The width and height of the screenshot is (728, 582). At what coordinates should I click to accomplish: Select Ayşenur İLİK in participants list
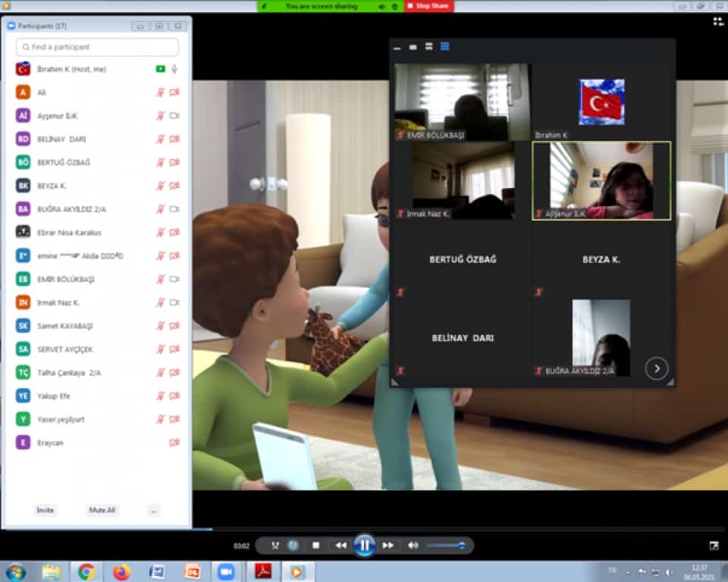pos(58,116)
